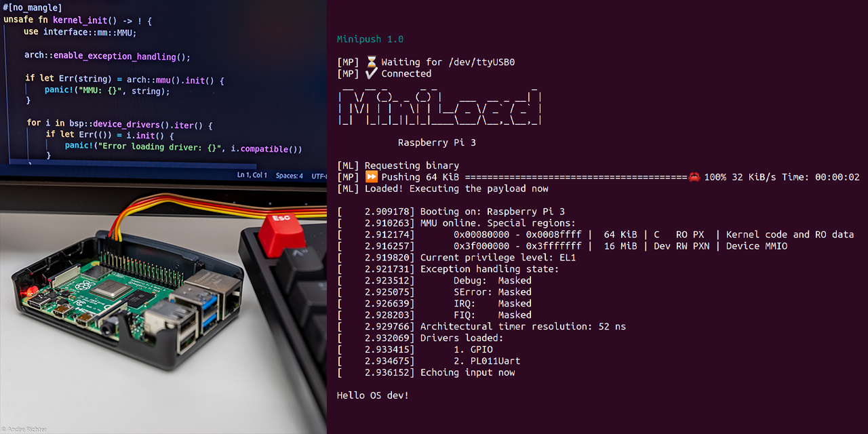Image resolution: width=868 pixels, height=434 pixels.
Task: Click the hourglass icon before Waiting
Action: (x=371, y=62)
